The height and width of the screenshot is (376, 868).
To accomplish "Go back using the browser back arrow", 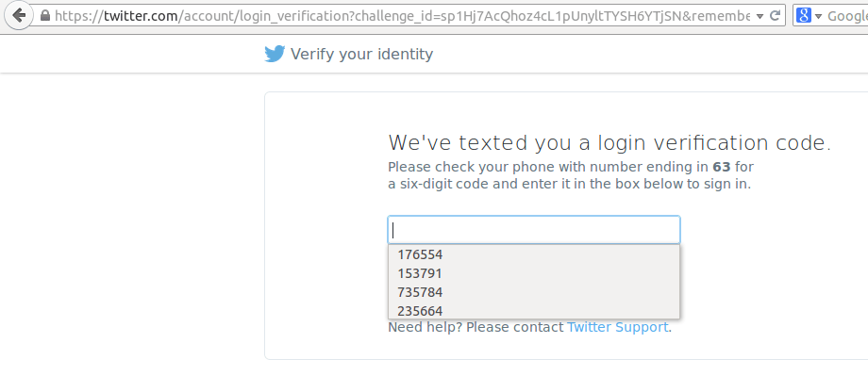I will (18, 15).
